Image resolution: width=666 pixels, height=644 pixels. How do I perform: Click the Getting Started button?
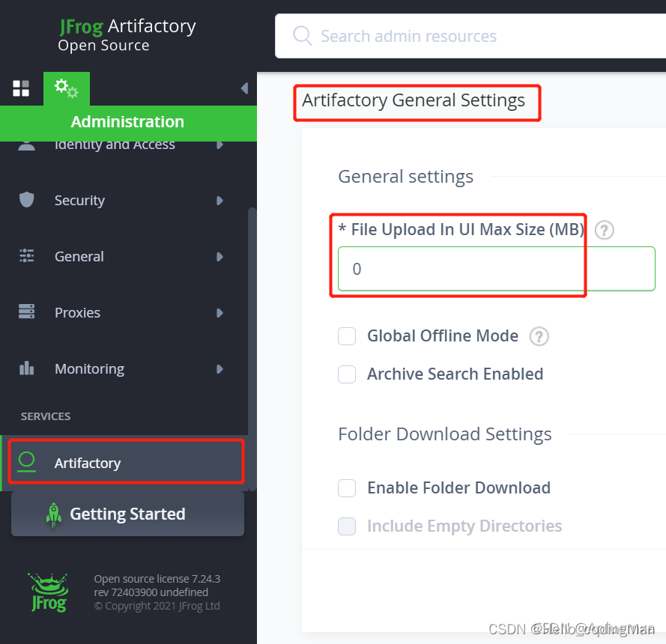pos(127,514)
